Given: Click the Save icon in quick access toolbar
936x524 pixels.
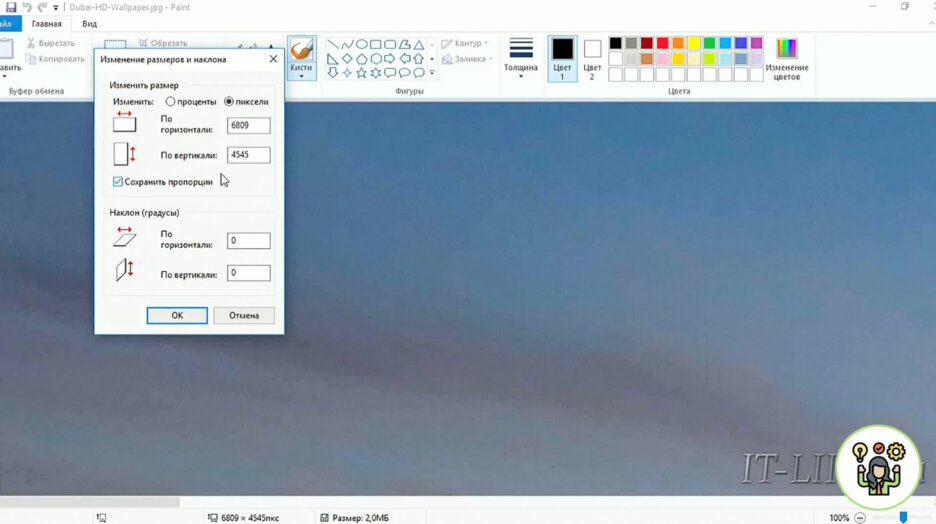Looking at the screenshot, I should tap(11, 7).
